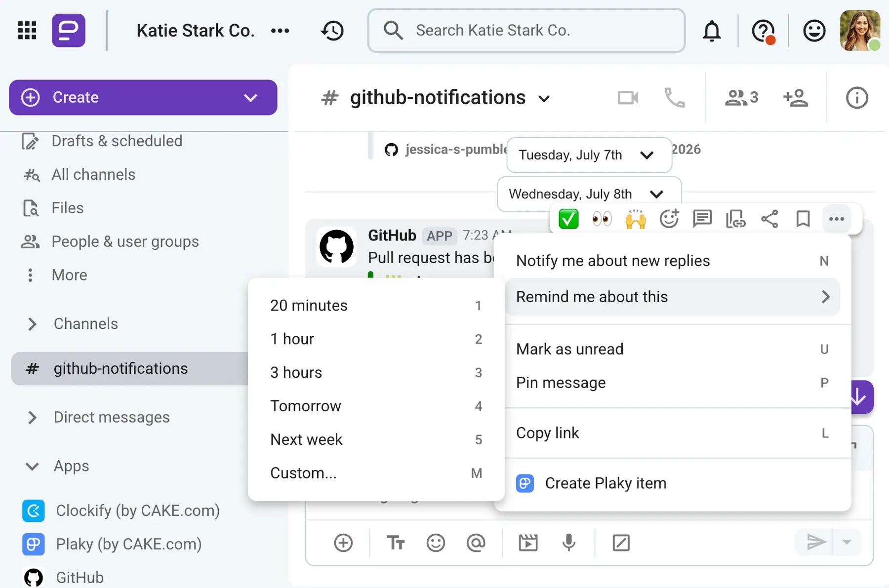Viewport: 889px width, 588px height.
Task: Open the help question mark icon
Action: [x=763, y=31]
